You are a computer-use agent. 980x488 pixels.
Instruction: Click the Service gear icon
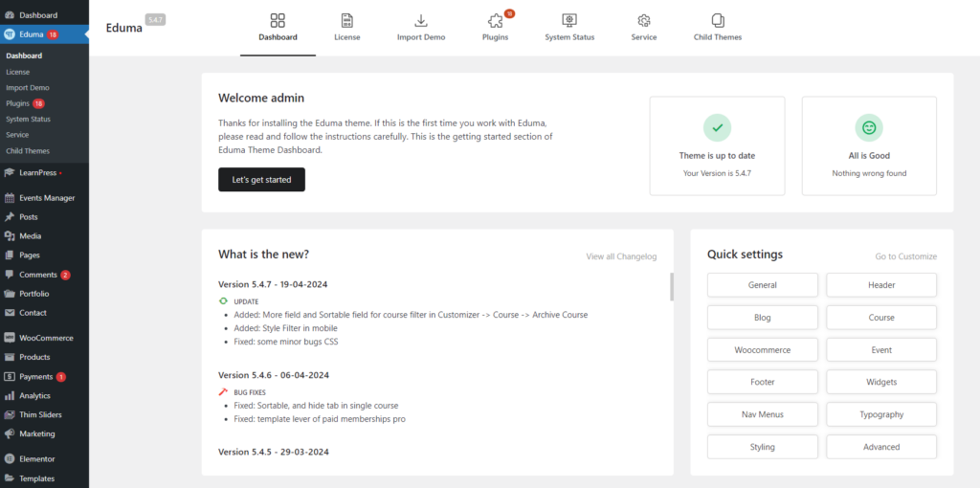[644, 21]
